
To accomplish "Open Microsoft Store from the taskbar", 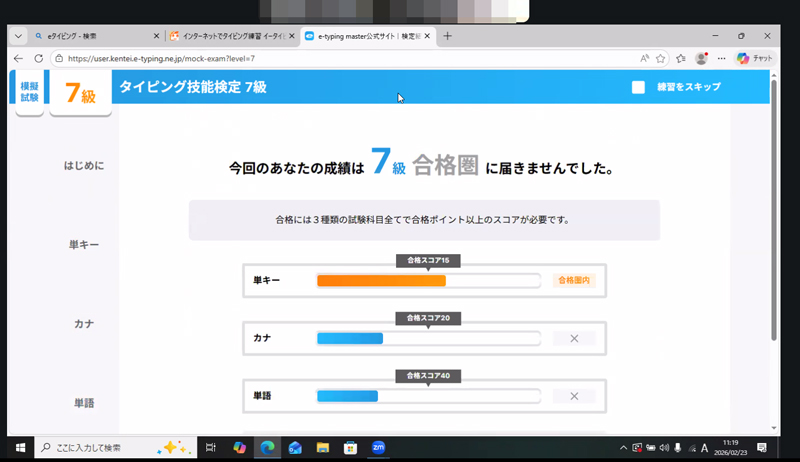I will tap(351, 447).
